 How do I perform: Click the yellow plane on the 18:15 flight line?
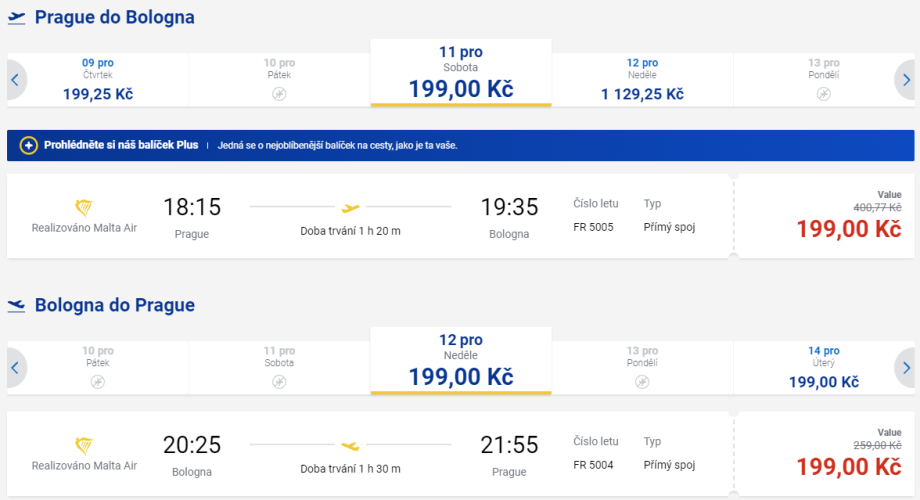[x=350, y=208]
